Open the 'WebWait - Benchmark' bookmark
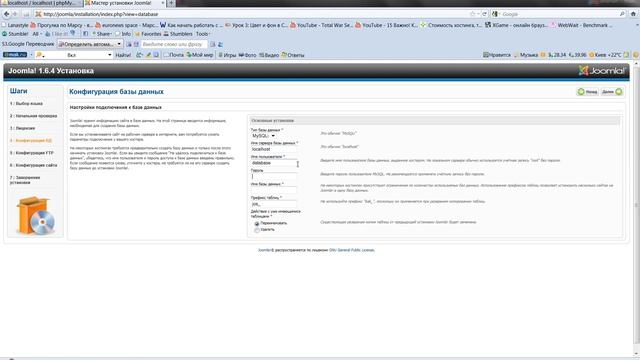 [x=582, y=25]
